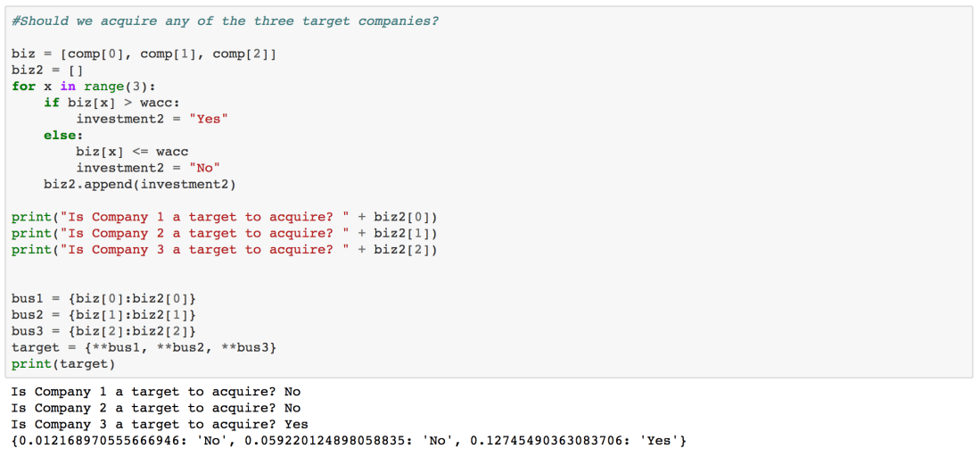Place cursor on the biz list assignment line
The width and height of the screenshot is (980, 457).
tap(144, 54)
